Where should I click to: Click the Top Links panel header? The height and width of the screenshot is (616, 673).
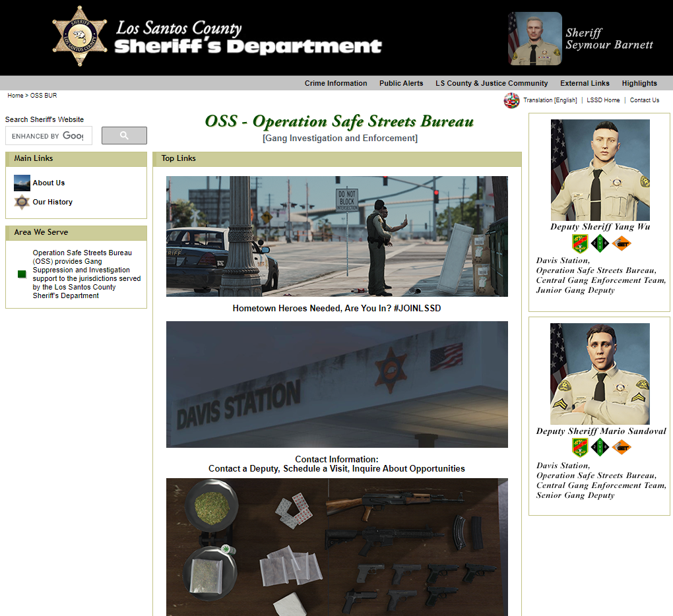coord(337,159)
